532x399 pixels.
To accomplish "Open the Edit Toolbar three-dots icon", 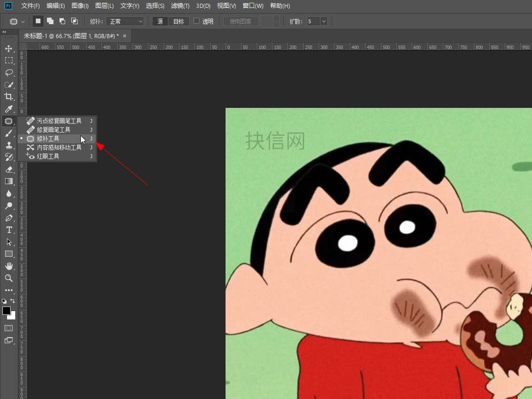I will coord(9,290).
